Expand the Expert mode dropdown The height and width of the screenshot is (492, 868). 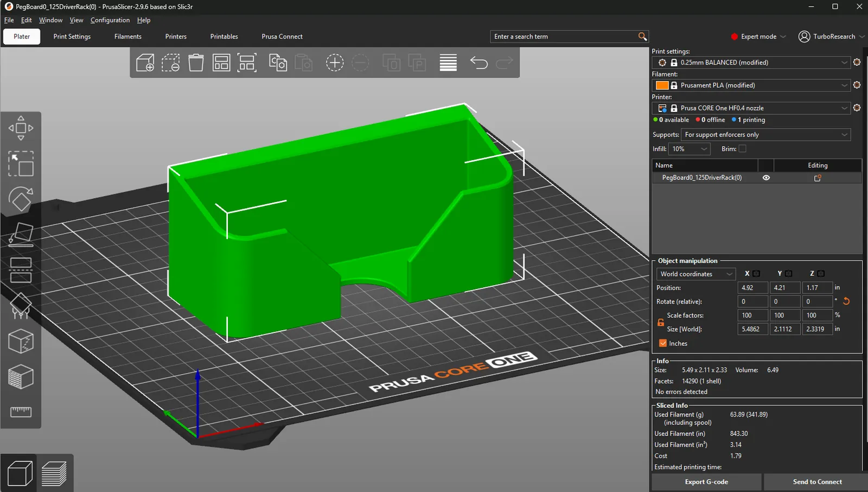tap(758, 36)
